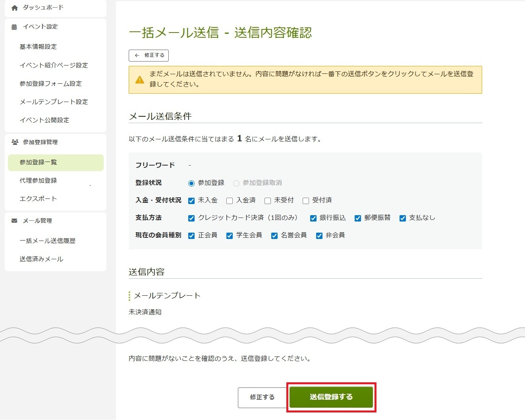525x420 pixels.
Task: Open 一括メール送信履歴 page
Action: (x=47, y=241)
